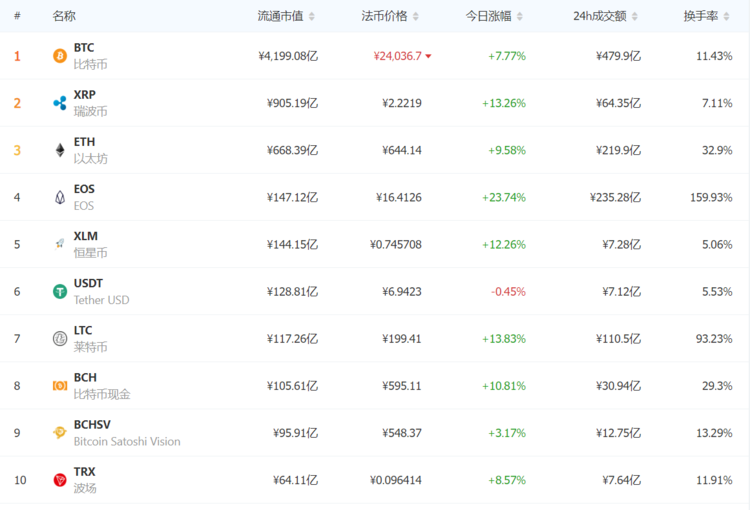
Task: Open the BCHSV coin name link
Action: click(92, 425)
